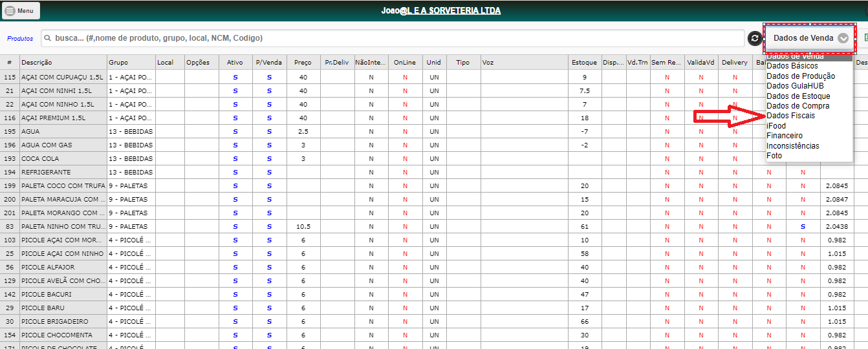The width and height of the screenshot is (868, 349).
Task: Open the Dados de Venda view selector
Action: (810, 38)
